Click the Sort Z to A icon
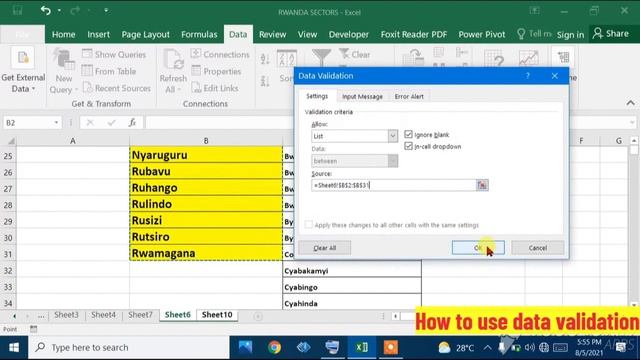The height and width of the screenshot is (360, 640). (x=265, y=81)
